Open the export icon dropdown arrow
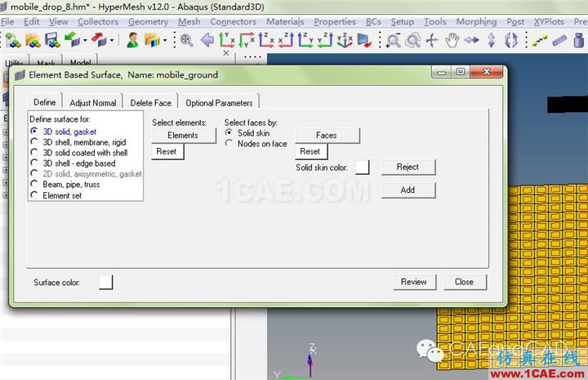The height and width of the screenshot is (380, 588). tap(112, 40)
